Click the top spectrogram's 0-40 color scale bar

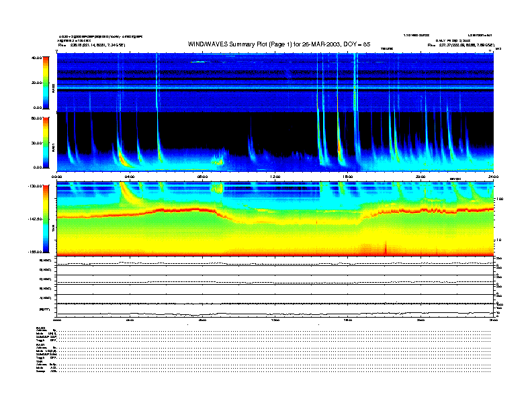46,83
